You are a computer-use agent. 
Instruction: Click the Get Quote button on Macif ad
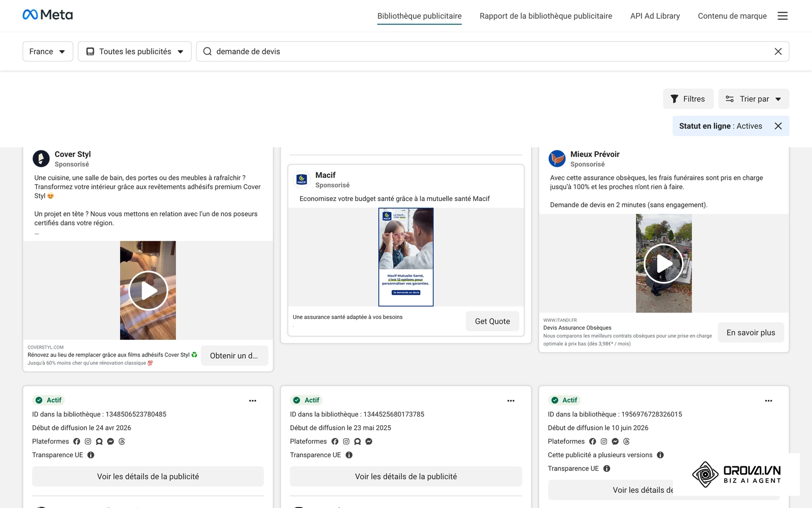492,321
